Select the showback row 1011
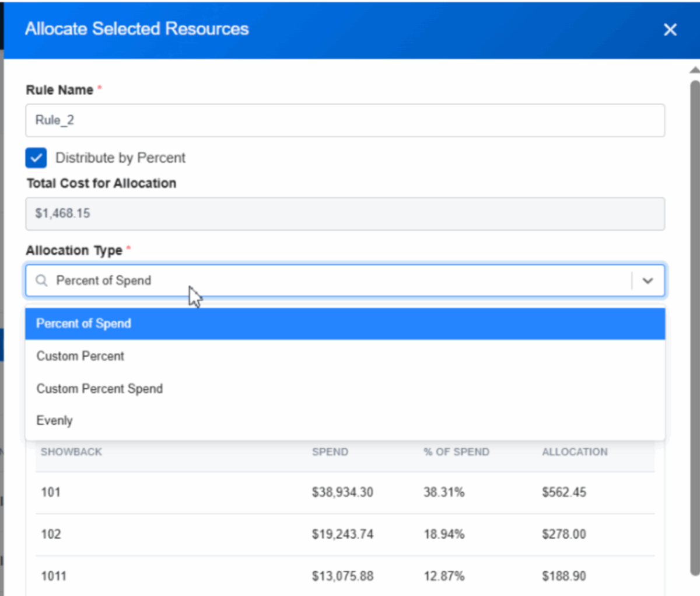The height and width of the screenshot is (596, 700). pyautogui.click(x=345, y=576)
